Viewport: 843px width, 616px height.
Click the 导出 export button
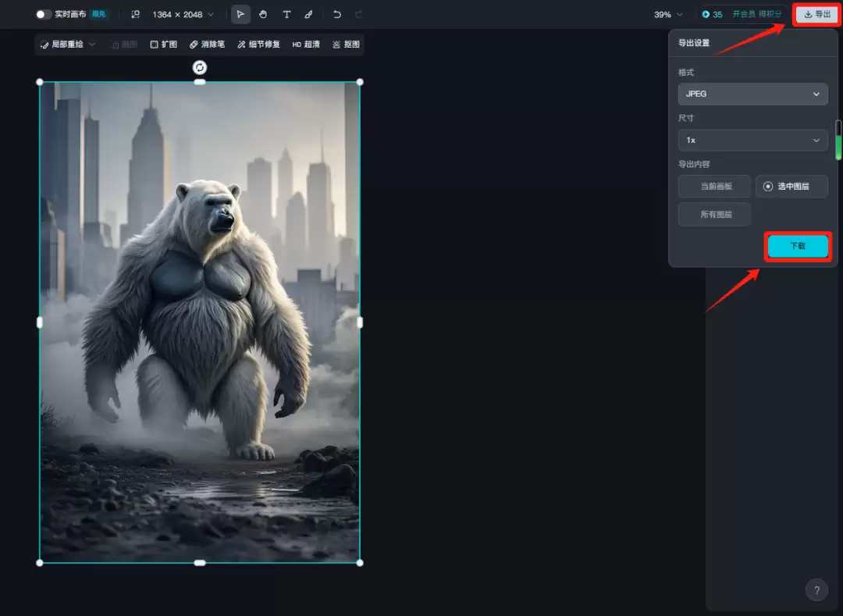click(817, 15)
